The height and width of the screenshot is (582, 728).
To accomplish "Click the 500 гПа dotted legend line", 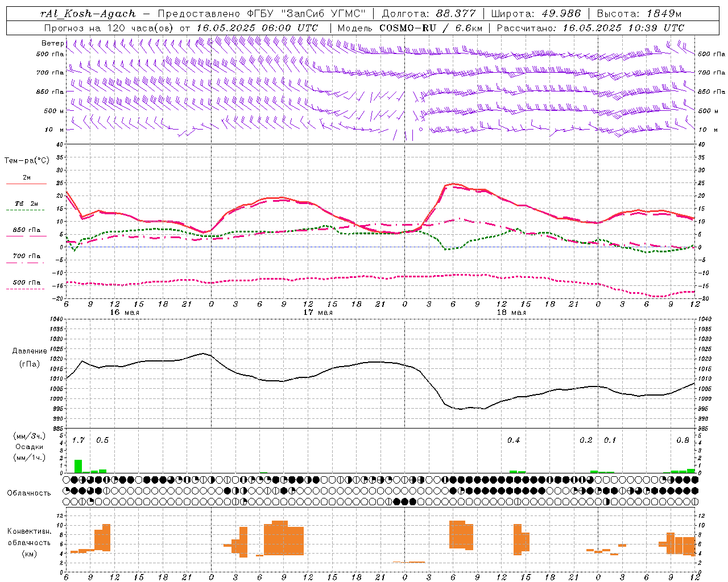I will (x=26, y=289).
